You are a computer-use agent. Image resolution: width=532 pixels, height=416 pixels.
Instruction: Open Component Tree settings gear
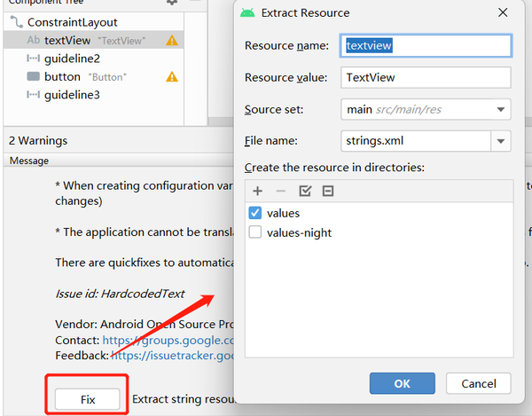[172, 2]
